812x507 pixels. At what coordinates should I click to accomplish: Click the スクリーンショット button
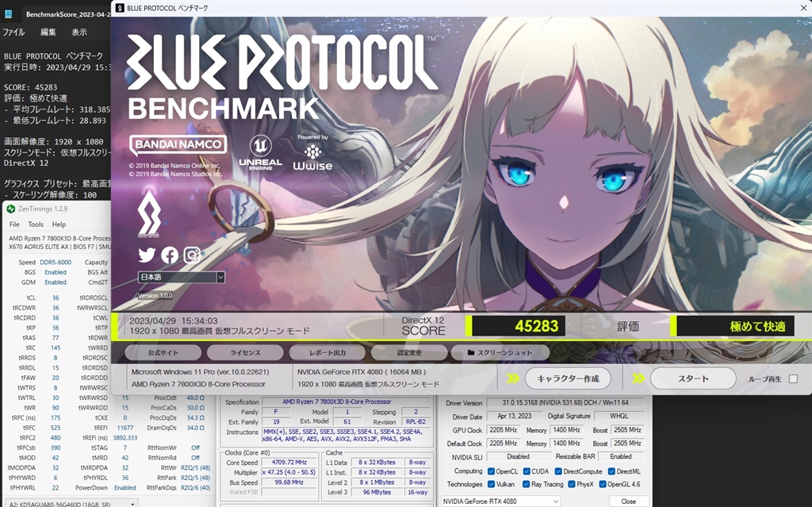pyautogui.click(x=500, y=352)
